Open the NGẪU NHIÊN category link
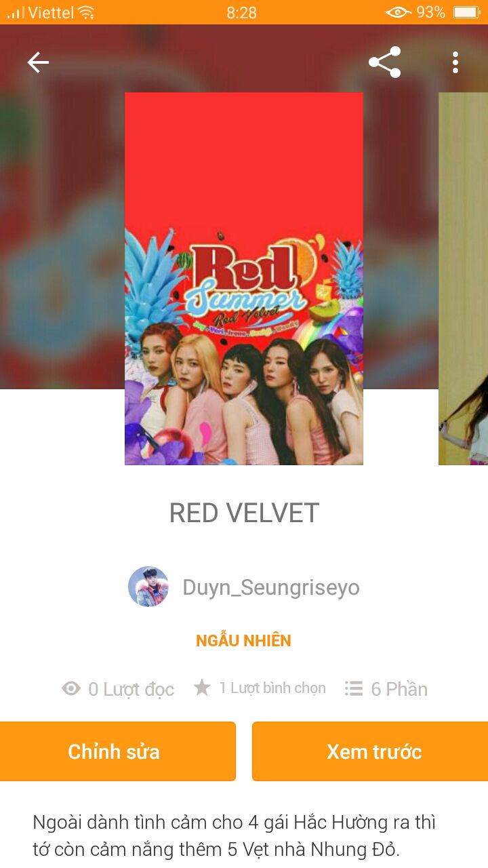This screenshot has height=868, width=488. coord(243,641)
